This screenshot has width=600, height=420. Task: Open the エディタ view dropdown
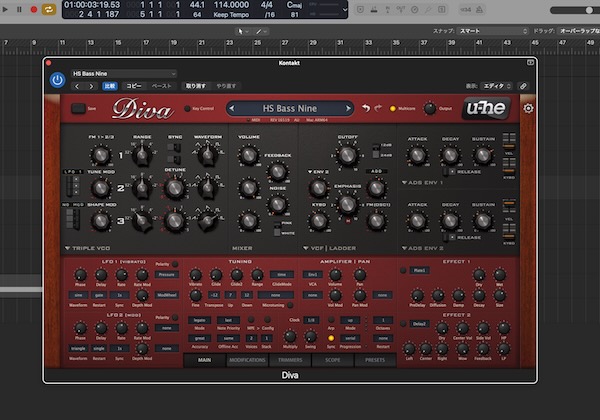tap(497, 86)
